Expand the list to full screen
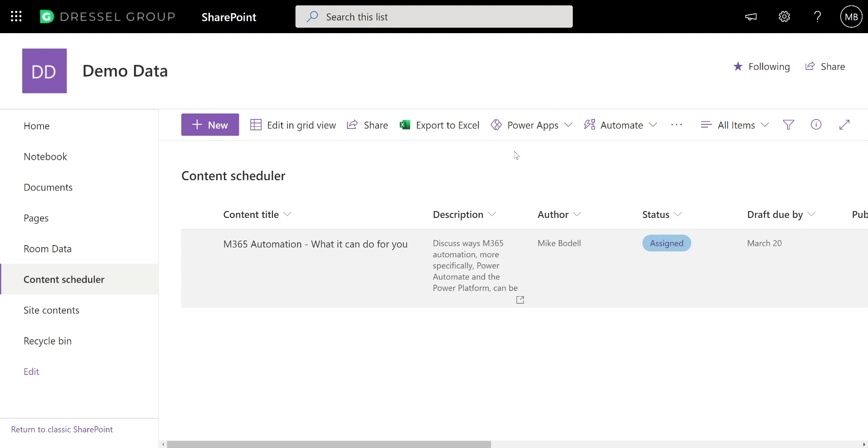868x448 pixels. pyautogui.click(x=845, y=125)
